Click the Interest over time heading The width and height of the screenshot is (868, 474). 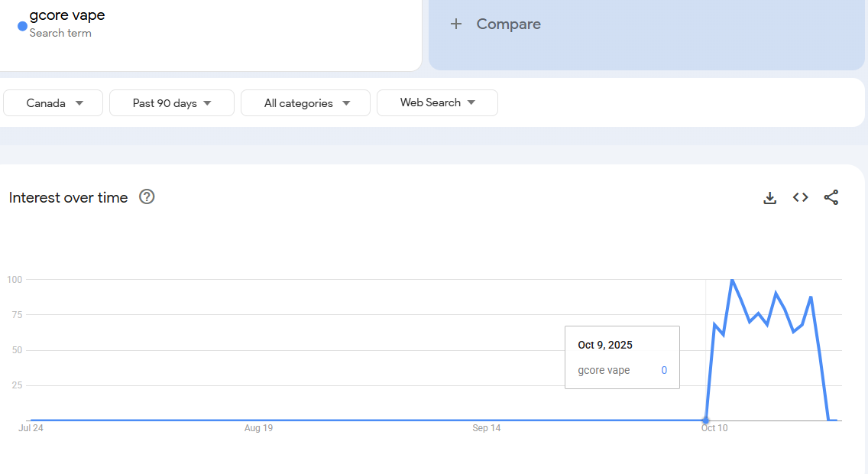(69, 197)
